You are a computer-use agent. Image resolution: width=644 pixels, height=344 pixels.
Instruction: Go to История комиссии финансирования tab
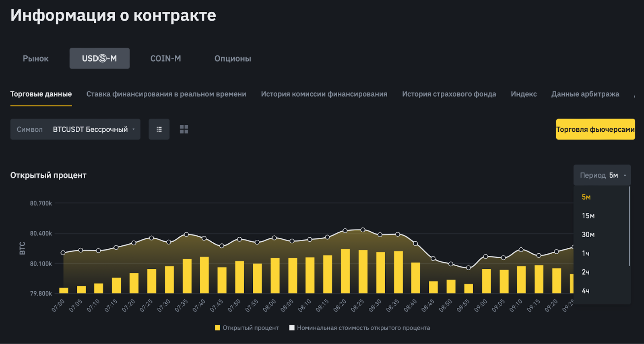click(x=324, y=94)
